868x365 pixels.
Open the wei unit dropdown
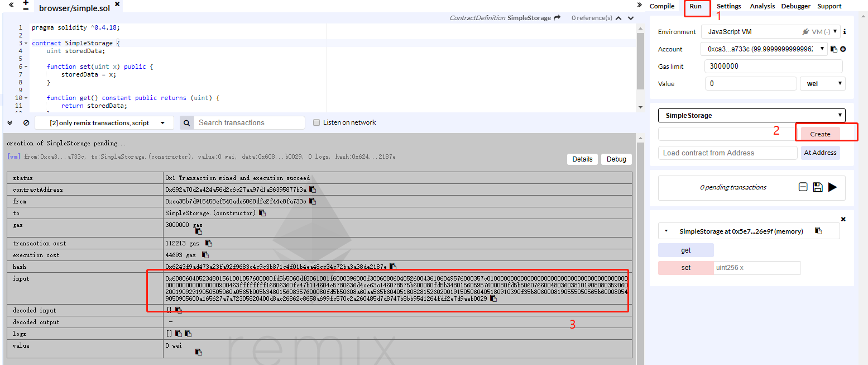823,83
